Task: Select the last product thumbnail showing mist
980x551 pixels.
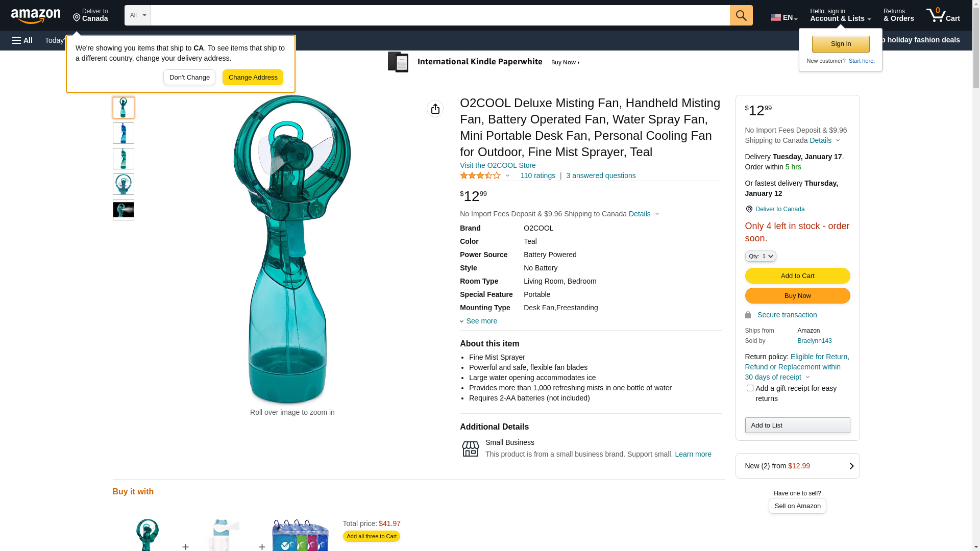Action: click(124, 210)
